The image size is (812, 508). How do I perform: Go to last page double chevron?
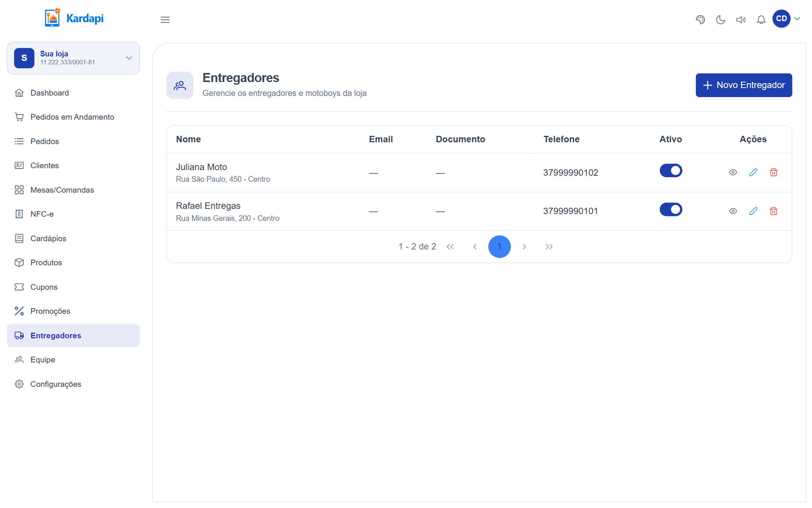[x=549, y=246]
